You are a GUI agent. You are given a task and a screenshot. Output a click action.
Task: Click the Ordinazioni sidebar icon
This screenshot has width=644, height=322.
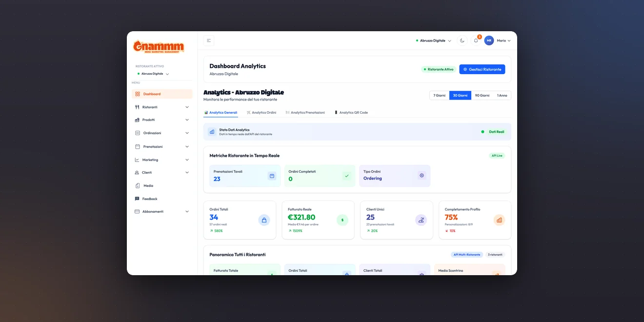click(138, 133)
